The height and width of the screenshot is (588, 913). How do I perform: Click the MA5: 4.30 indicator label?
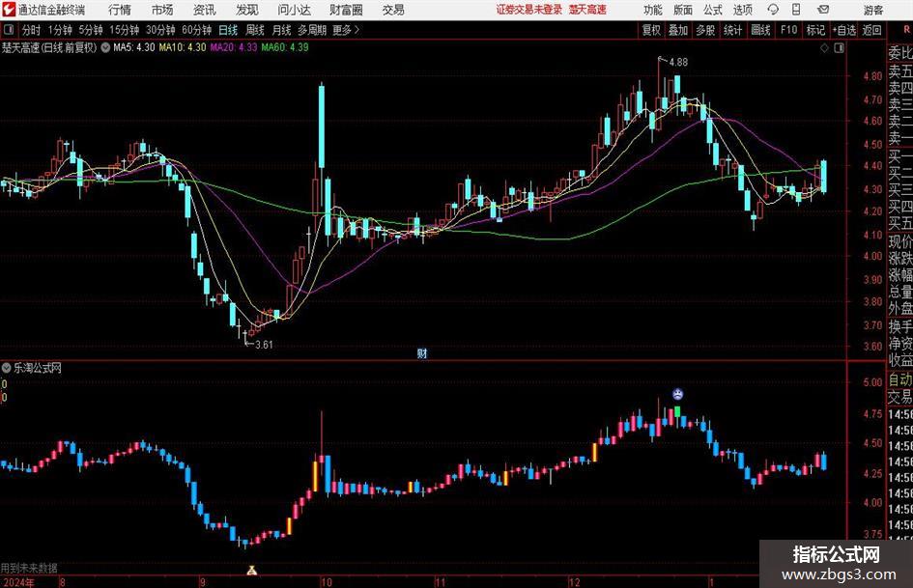[134, 47]
